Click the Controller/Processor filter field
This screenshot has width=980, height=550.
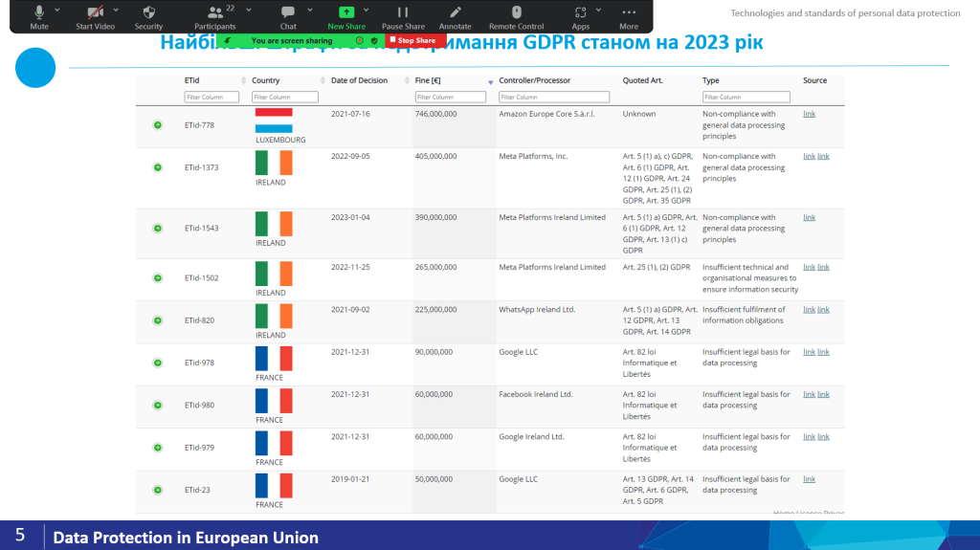click(x=554, y=97)
